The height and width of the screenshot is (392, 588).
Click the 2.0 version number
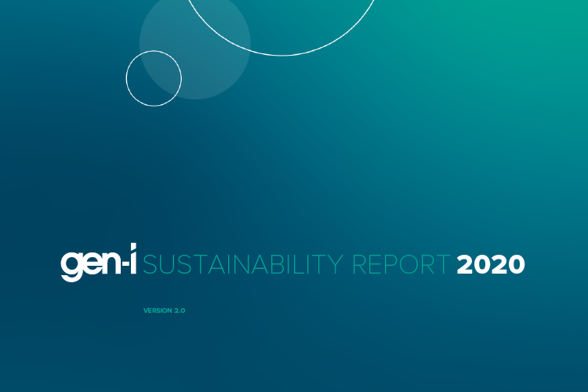(180, 311)
